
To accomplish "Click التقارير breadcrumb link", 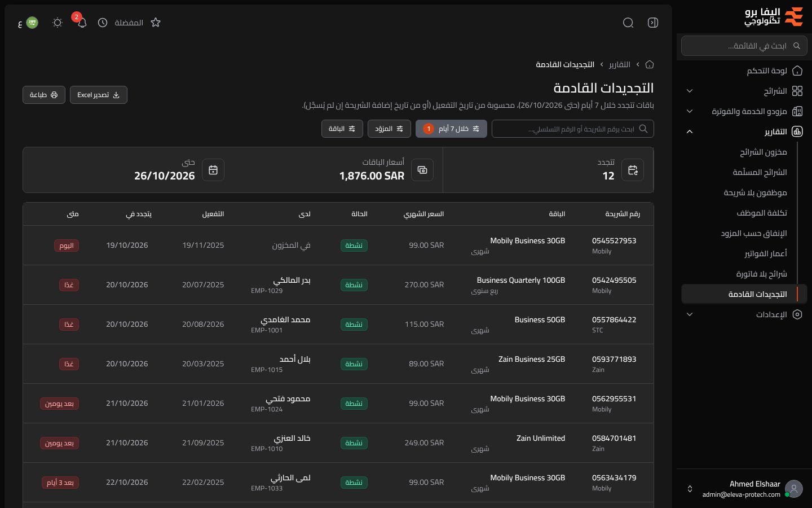I will 620,64.
